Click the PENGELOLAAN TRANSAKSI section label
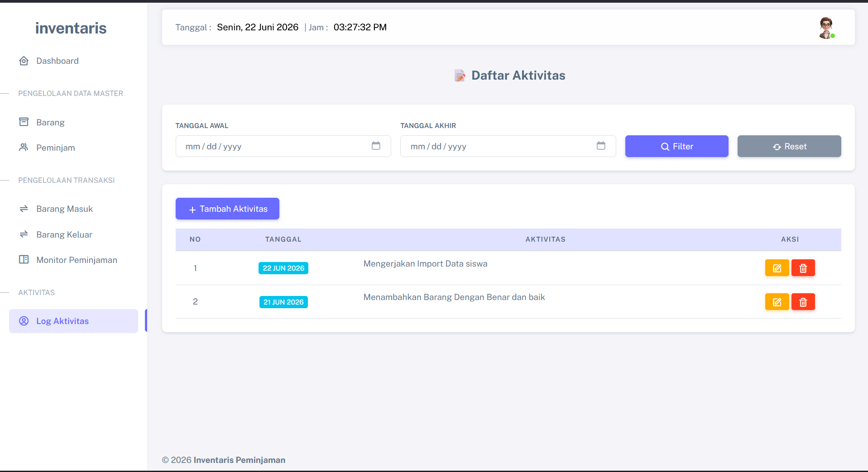The image size is (868, 472). tap(67, 180)
